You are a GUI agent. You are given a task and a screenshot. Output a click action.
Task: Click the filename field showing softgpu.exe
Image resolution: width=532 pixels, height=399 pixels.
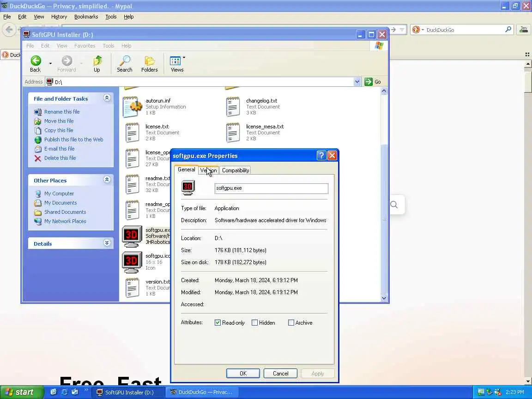click(272, 188)
